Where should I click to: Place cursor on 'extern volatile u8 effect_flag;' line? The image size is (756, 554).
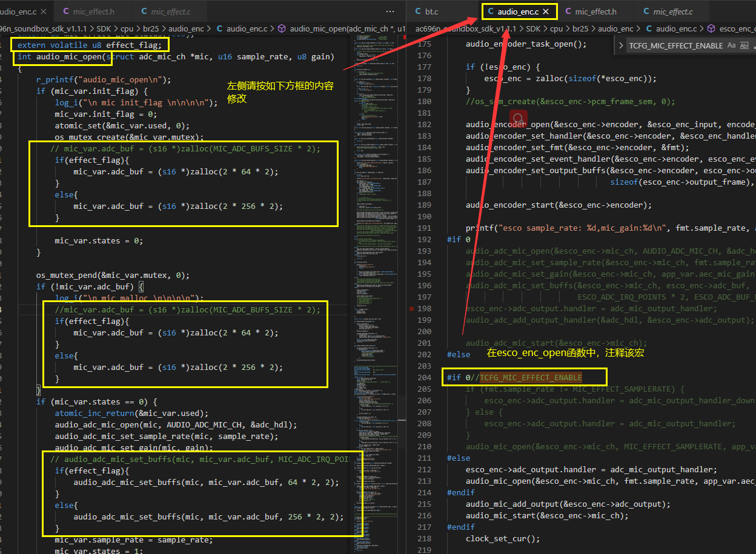tap(90, 45)
